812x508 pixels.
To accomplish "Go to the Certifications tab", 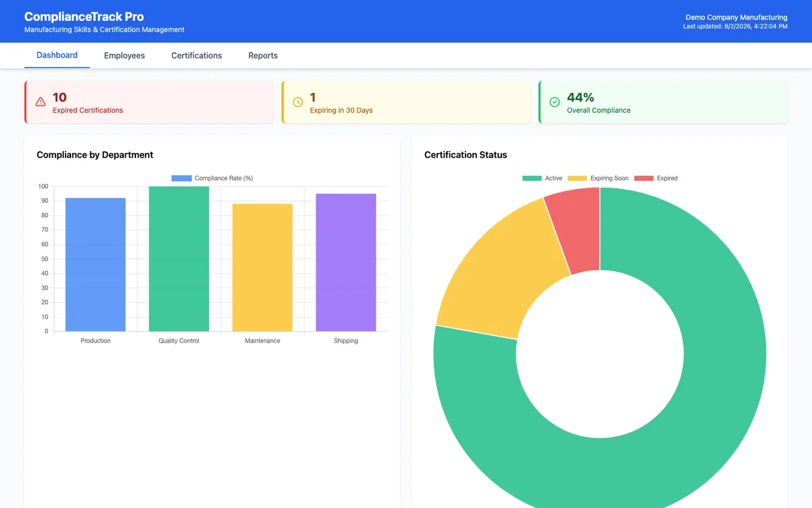I will click(196, 56).
